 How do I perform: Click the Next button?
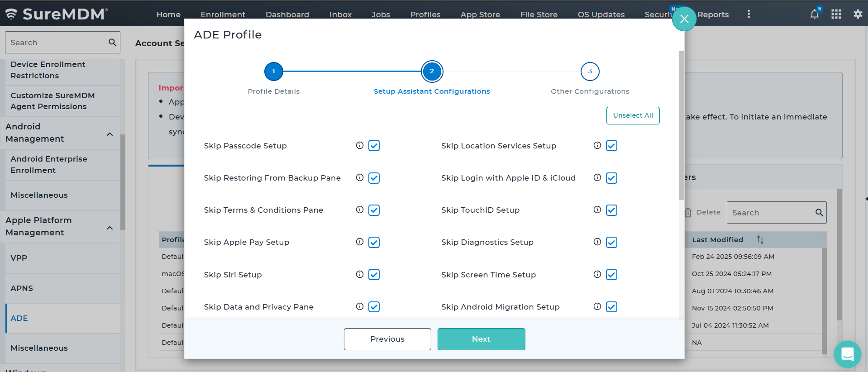(x=481, y=339)
